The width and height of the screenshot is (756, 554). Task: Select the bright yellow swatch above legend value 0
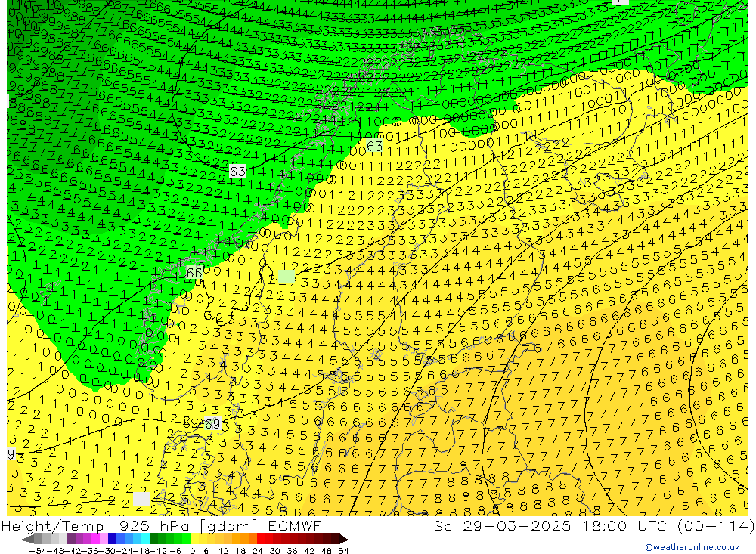(195, 539)
